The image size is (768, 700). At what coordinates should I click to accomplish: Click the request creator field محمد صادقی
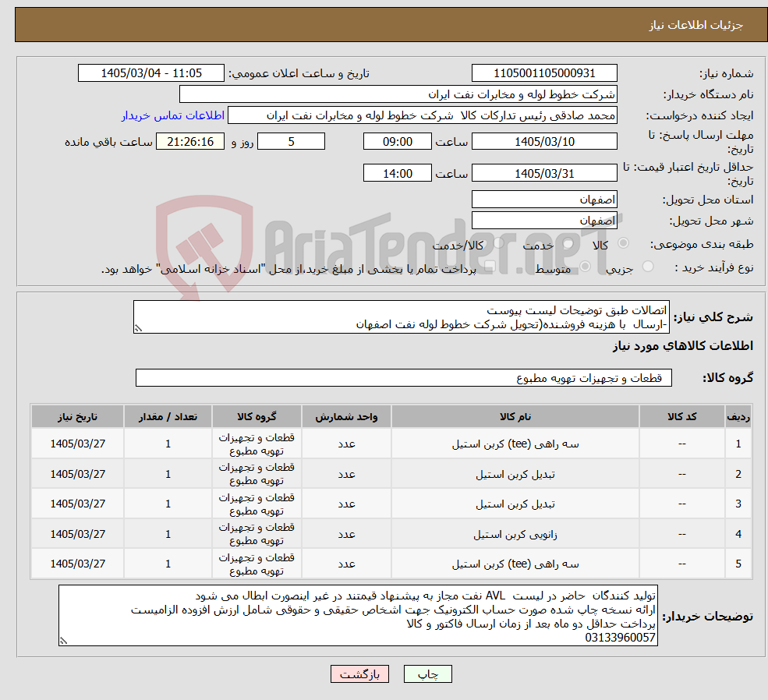point(422,115)
